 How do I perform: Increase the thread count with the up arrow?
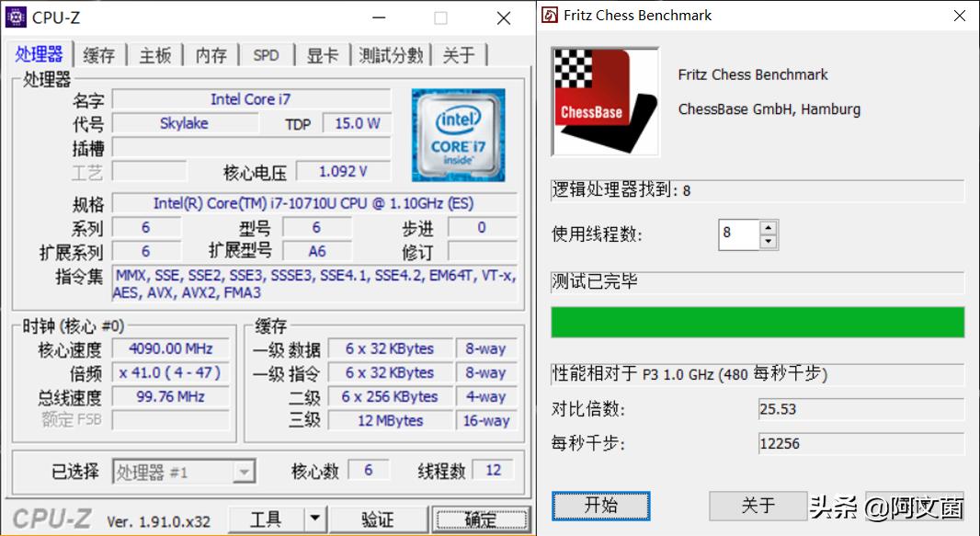[x=769, y=228]
